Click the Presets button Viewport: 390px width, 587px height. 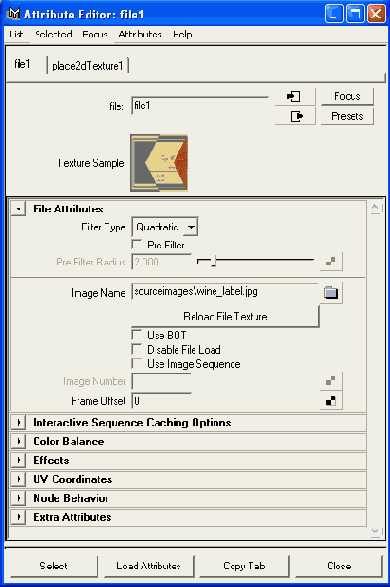(347, 116)
